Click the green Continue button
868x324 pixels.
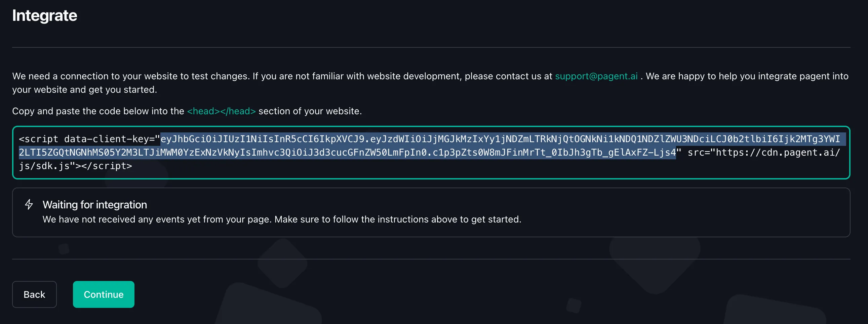[x=104, y=294]
